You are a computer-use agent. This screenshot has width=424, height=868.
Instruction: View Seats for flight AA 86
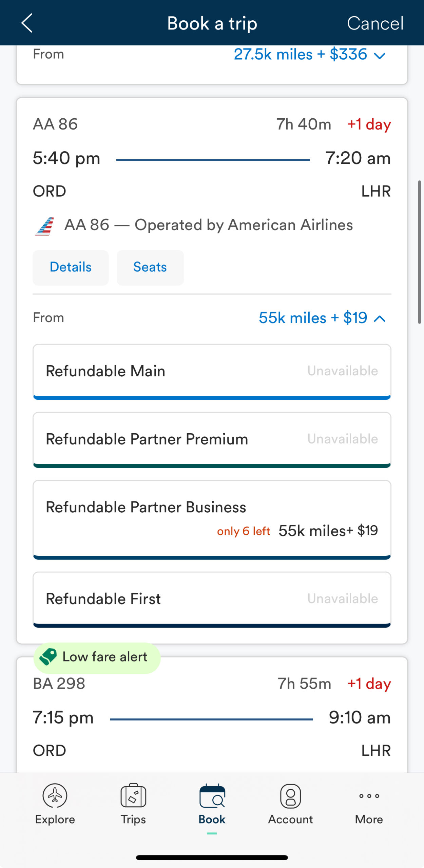[150, 268]
